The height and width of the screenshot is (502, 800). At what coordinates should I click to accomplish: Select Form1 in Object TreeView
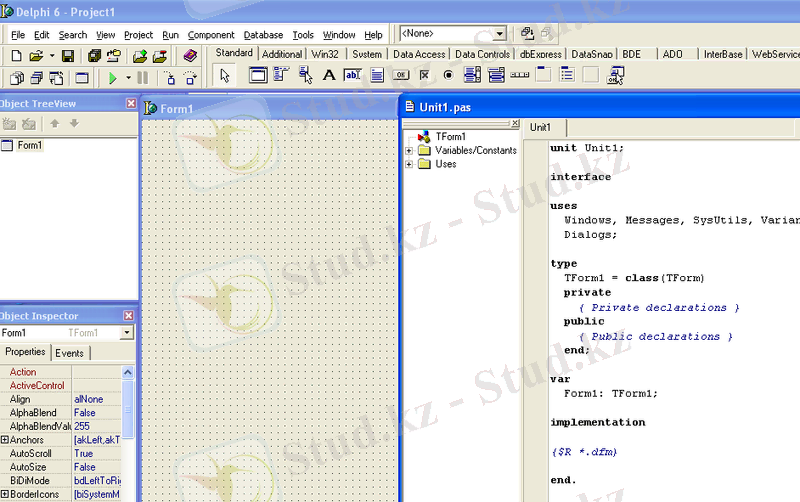click(x=29, y=146)
